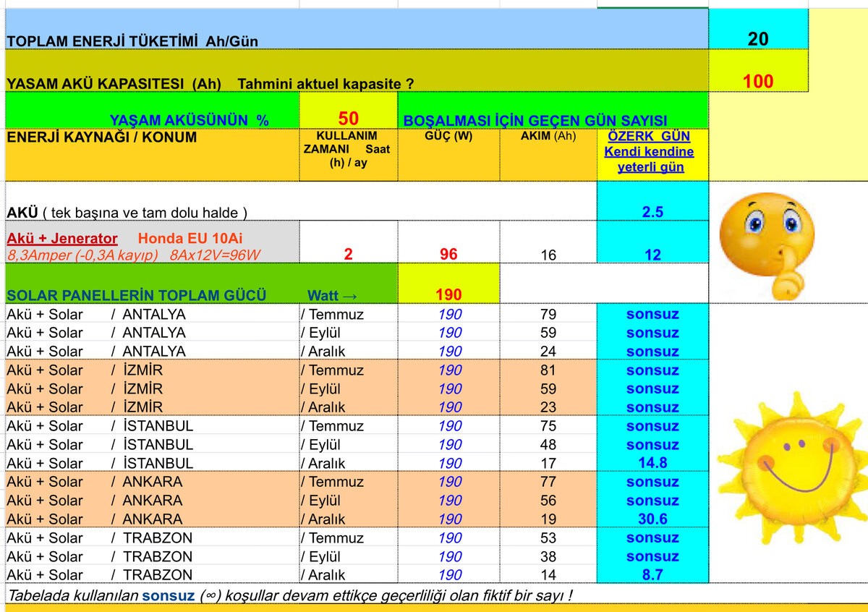Select İstanbul Aralık autonomy value 14.8
Image resolution: width=868 pixels, height=612 pixels.
[652, 463]
